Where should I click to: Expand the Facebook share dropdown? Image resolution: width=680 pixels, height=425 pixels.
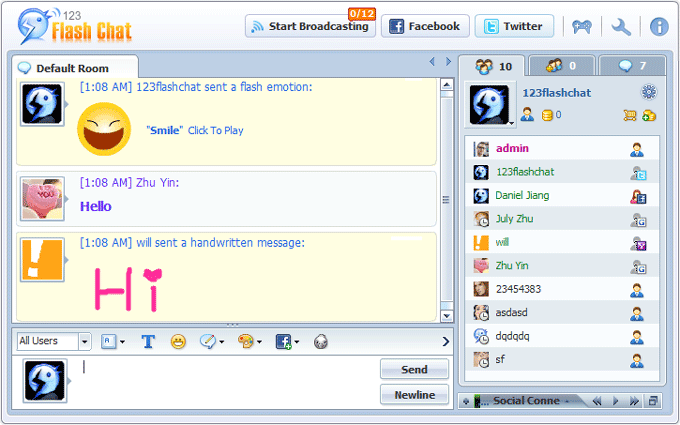pos(297,342)
